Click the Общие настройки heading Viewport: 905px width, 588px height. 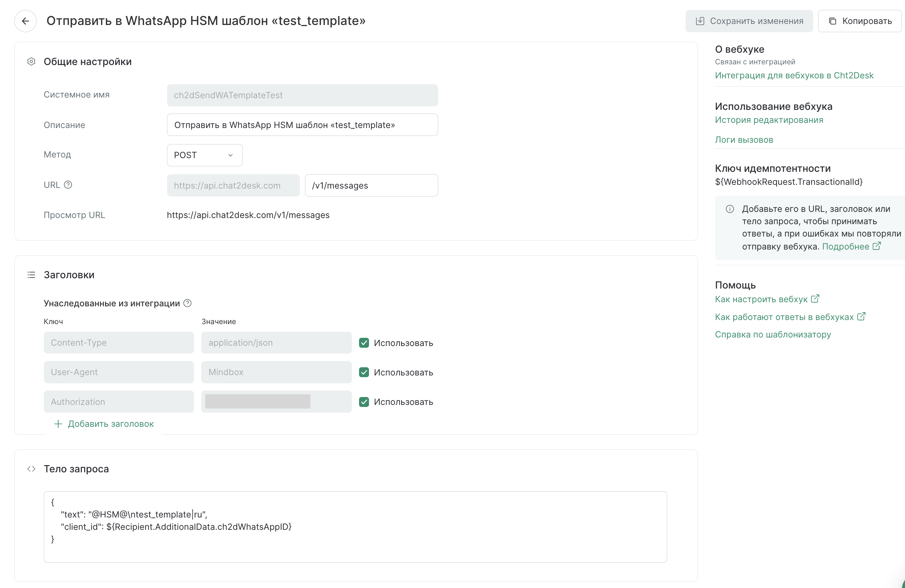click(88, 62)
